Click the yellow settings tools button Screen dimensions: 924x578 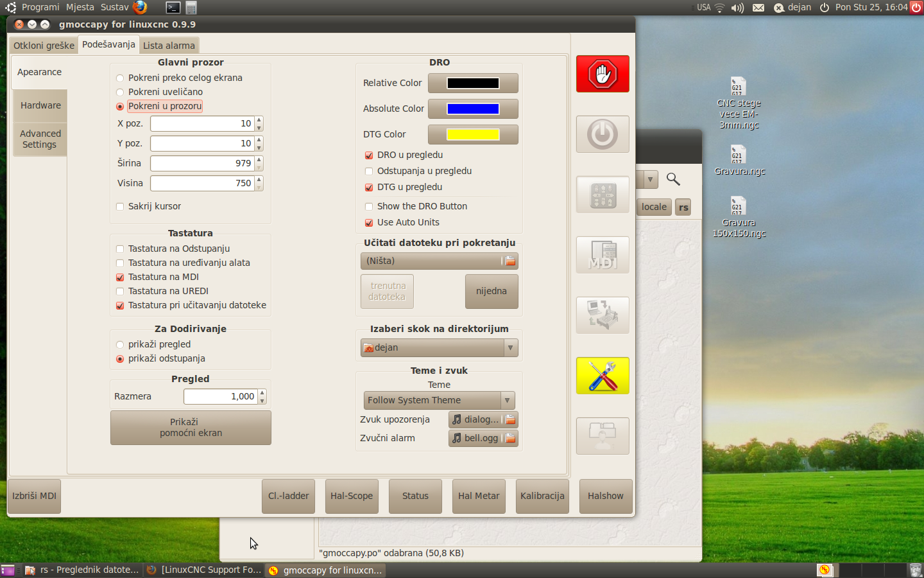point(603,376)
